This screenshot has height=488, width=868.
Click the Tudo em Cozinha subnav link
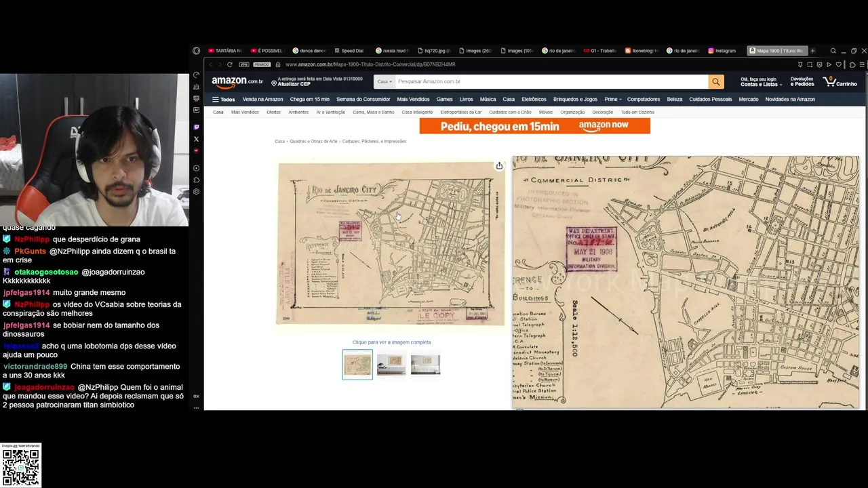(637, 113)
